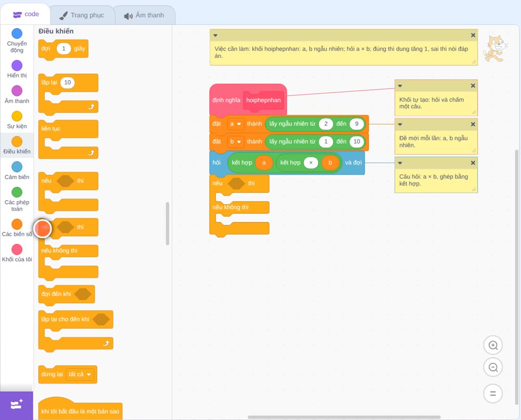The height and width of the screenshot is (420, 521).
Task: Show the Các phép toán category
Action: pos(17,199)
